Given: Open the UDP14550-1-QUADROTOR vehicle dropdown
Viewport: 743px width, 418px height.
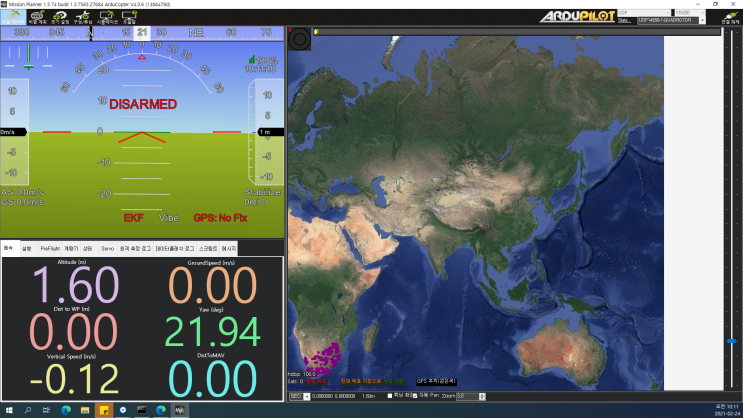Looking at the screenshot, I should click(675, 21).
